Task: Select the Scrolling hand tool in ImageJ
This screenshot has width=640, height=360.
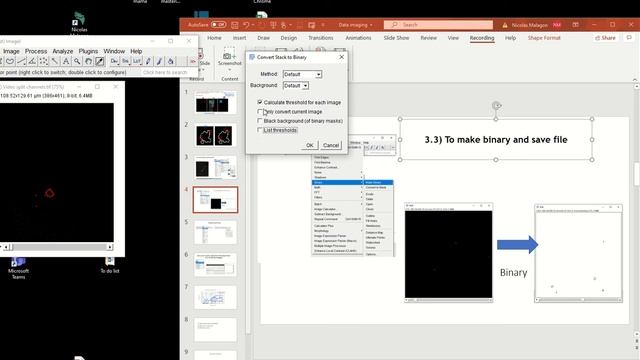Action: click(88, 61)
